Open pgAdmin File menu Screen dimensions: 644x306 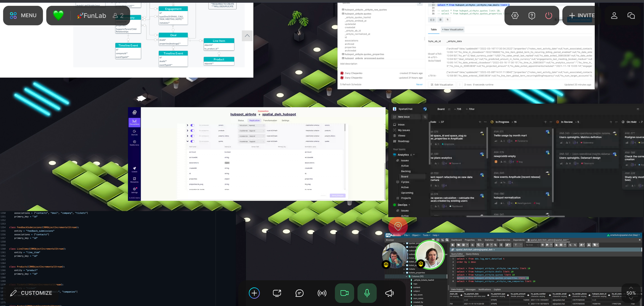point(407,235)
